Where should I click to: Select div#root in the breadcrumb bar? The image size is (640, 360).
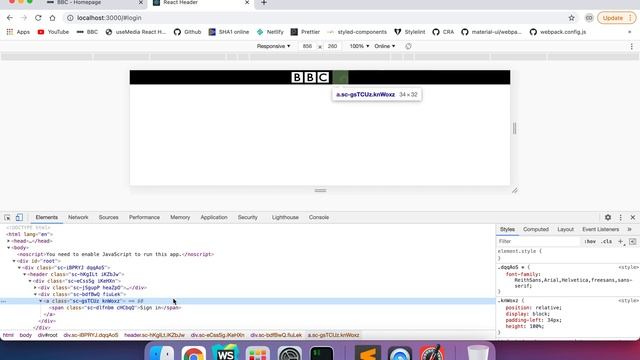point(47,335)
